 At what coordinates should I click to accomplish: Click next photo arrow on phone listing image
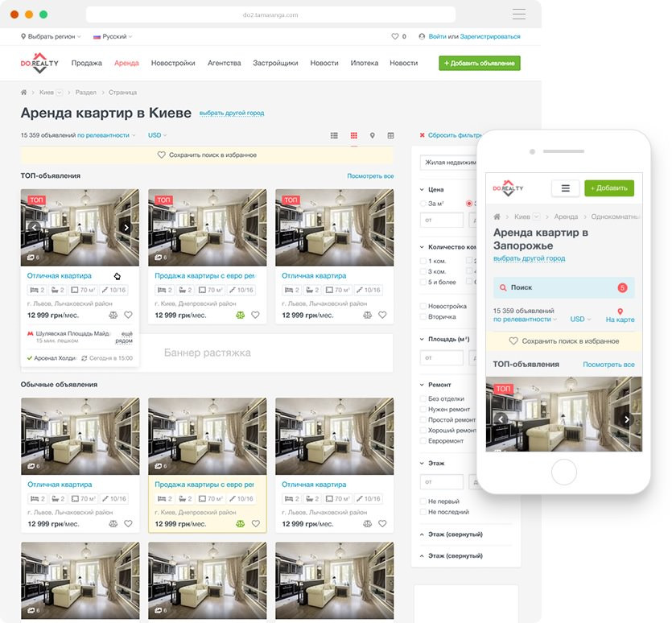point(627,419)
